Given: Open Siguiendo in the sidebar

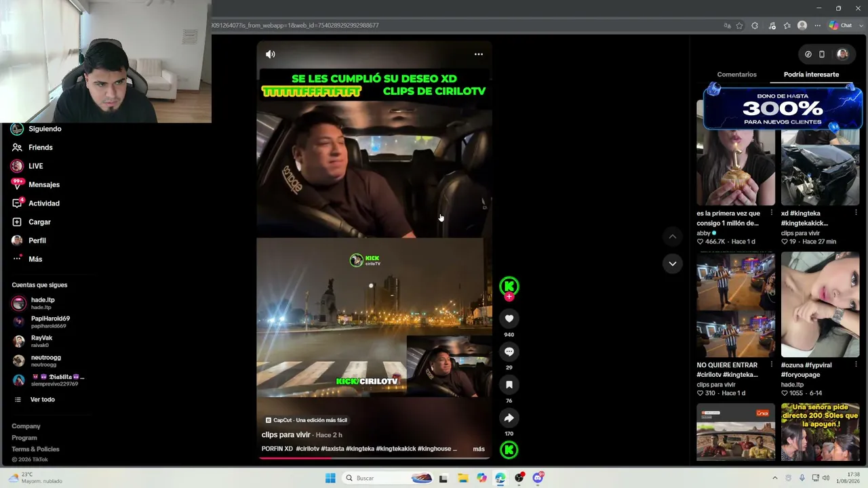Looking at the screenshot, I should click(45, 129).
